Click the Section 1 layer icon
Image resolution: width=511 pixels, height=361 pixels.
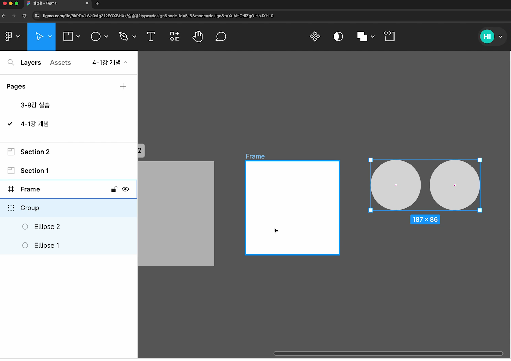click(11, 170)
